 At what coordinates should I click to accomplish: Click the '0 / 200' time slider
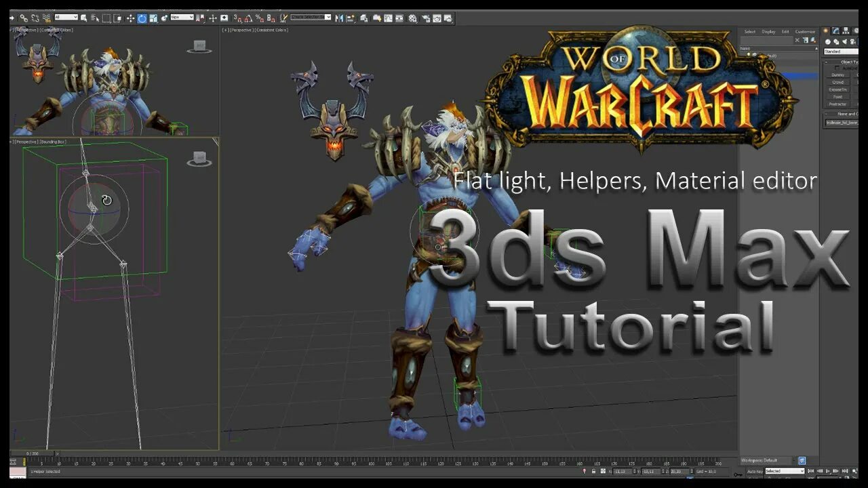coord(33,453)
